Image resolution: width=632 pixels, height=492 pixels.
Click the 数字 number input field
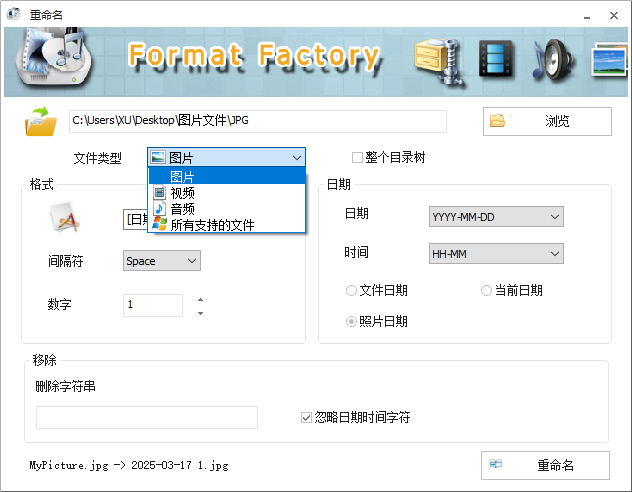(153, 305)
